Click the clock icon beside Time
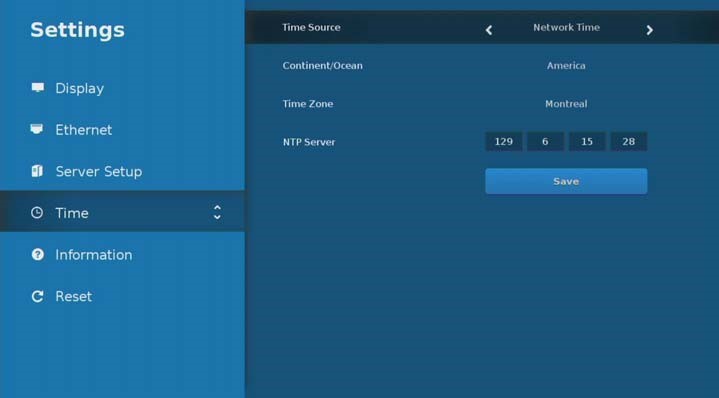 [37, 213]
